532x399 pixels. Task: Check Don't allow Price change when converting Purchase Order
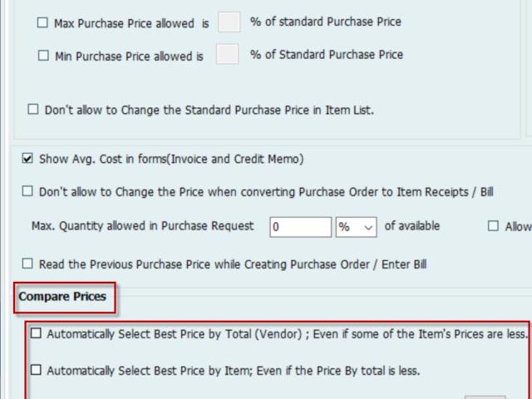coord(28,192)
